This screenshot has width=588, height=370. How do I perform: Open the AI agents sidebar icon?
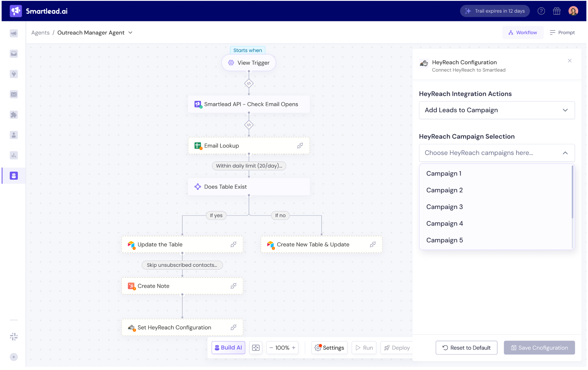point(14,176)
